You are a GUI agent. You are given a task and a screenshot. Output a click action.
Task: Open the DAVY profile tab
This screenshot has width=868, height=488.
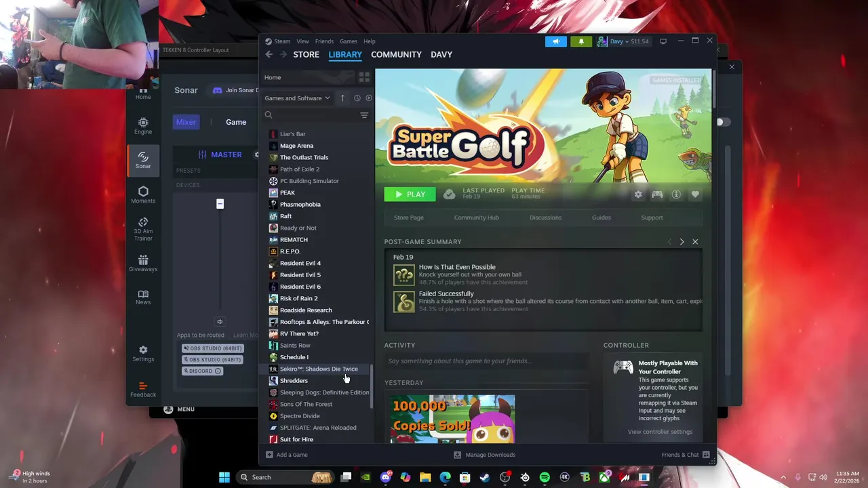(441, 54)
